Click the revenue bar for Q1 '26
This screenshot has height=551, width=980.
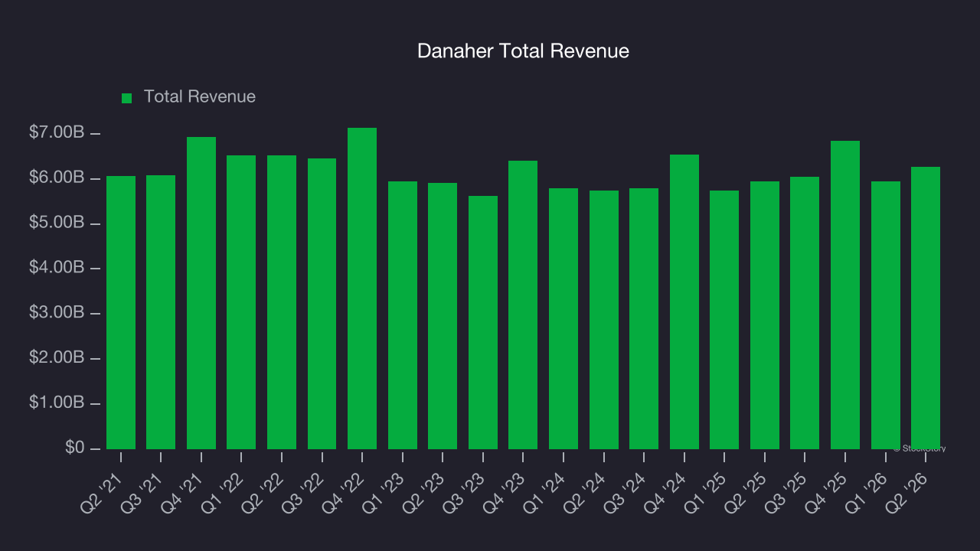click(886, 315)
